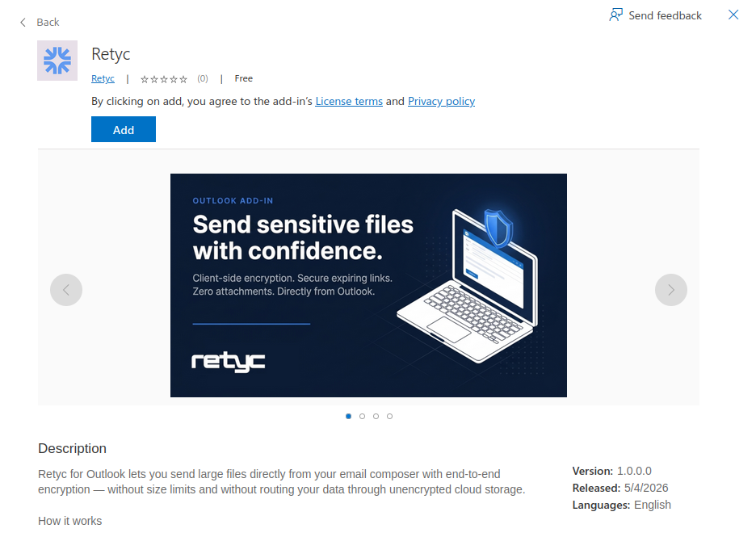
Task: Click the (0) review count
Action: tap(203, 78)
